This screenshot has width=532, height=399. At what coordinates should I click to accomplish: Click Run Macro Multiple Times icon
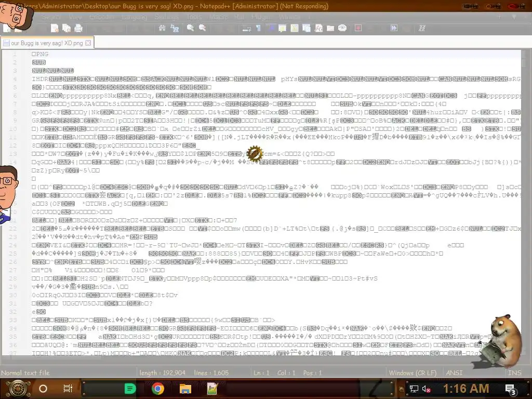pyautogui.click(x=394, y=28)
